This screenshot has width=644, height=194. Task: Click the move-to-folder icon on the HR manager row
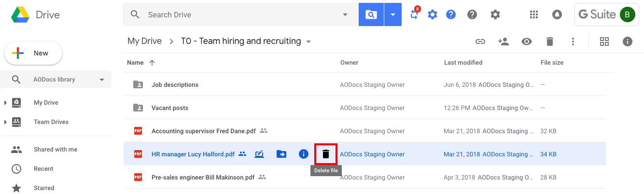point(281,154)
